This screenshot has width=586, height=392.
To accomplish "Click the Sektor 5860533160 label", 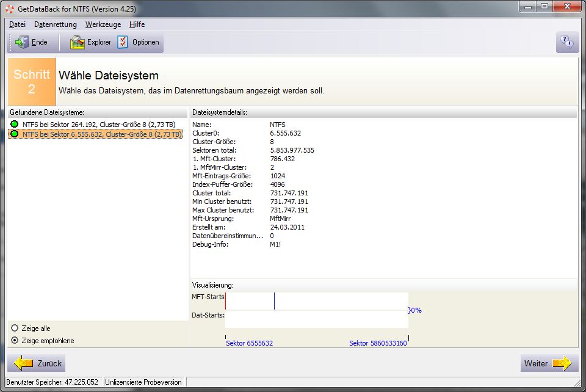I will pos(378,343).
